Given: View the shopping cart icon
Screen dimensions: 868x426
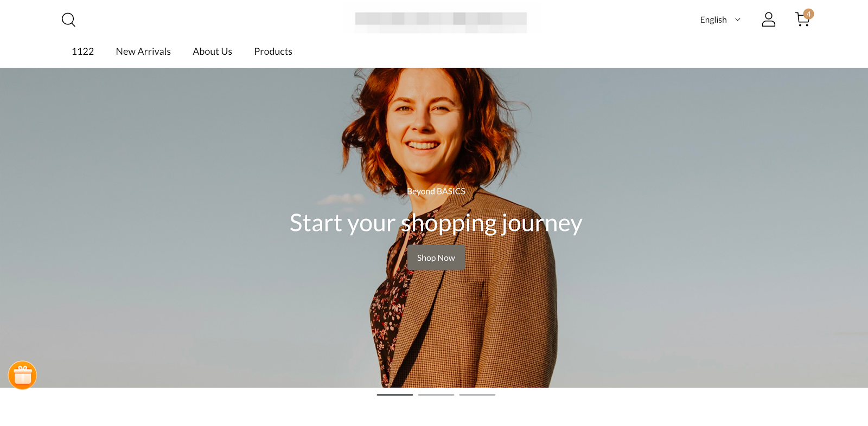Looking at the screenshot, I should click(802, 20).
